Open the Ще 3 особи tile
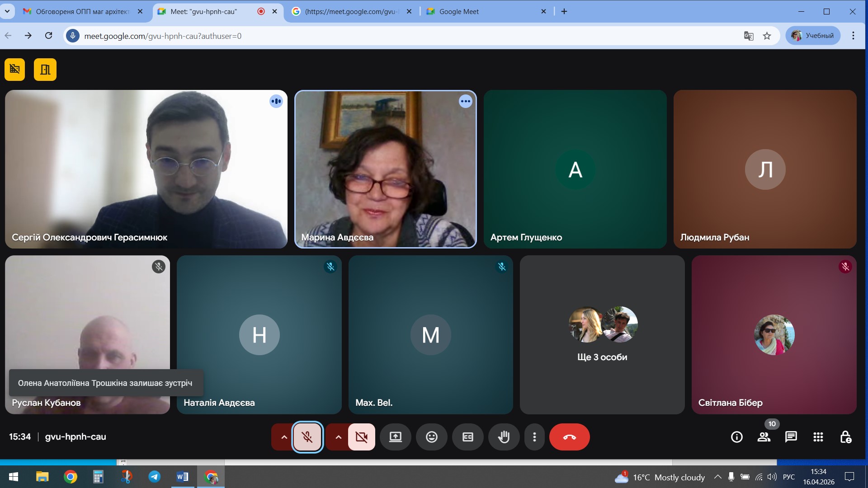 point(602,334)
